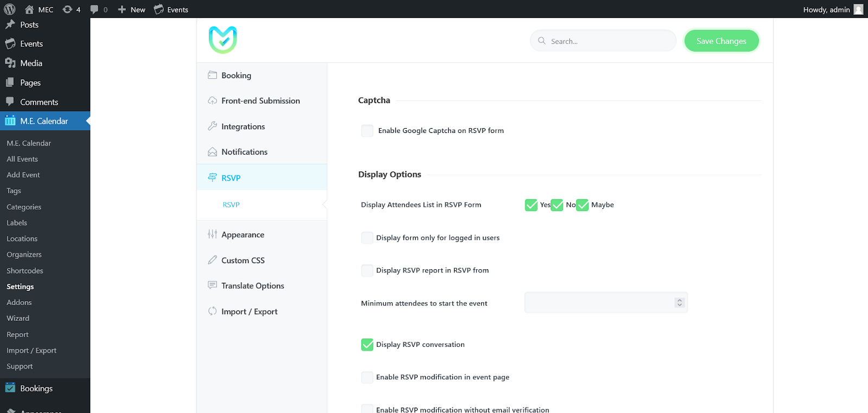
Task: Click the Translate Options chat icon
Action: pos(212,285)
